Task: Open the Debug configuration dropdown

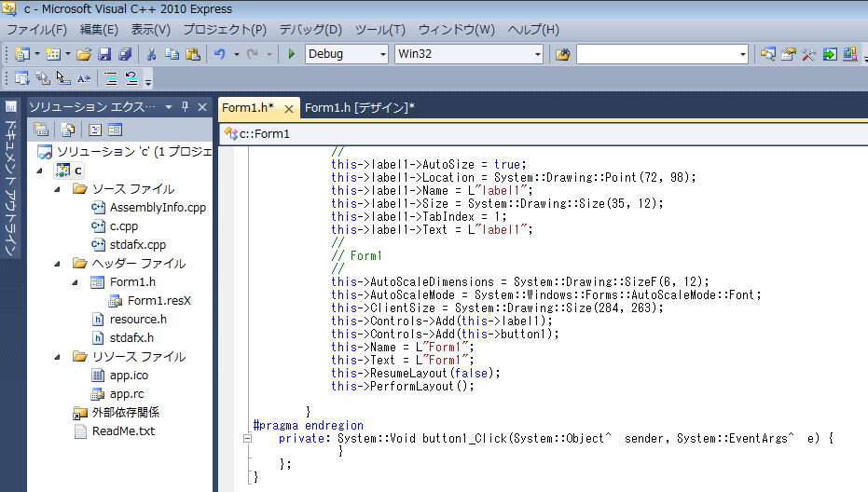Action: click(382, 54)
